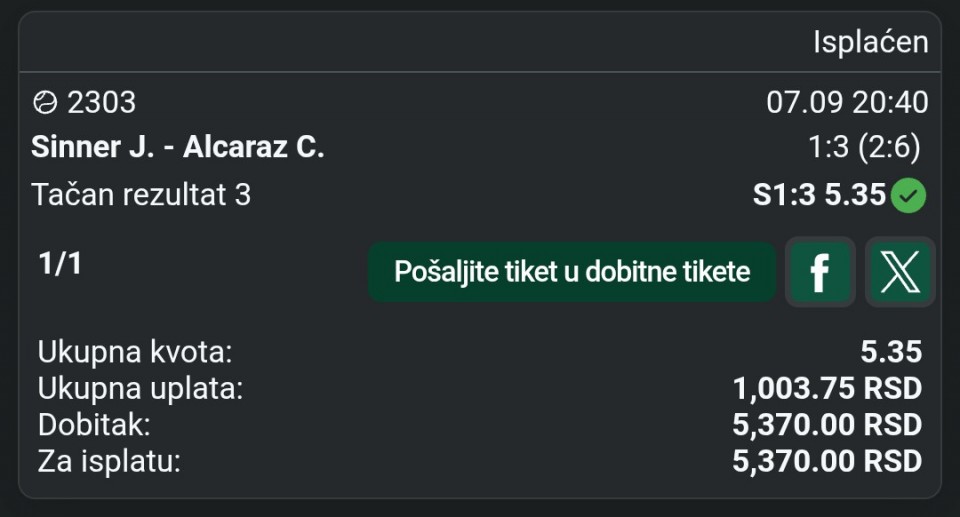
Task: Click the Ukupna uplata label
Action: point(140,388)
